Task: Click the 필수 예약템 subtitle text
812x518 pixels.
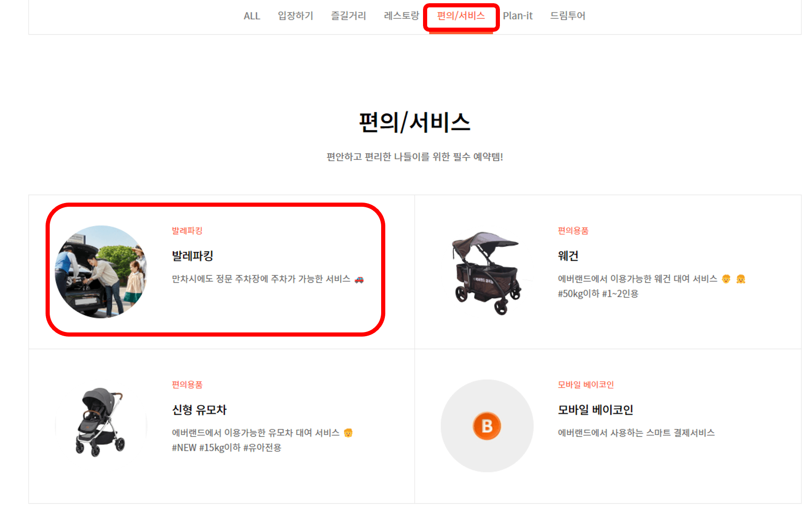Action: click(x=415, y=157)
